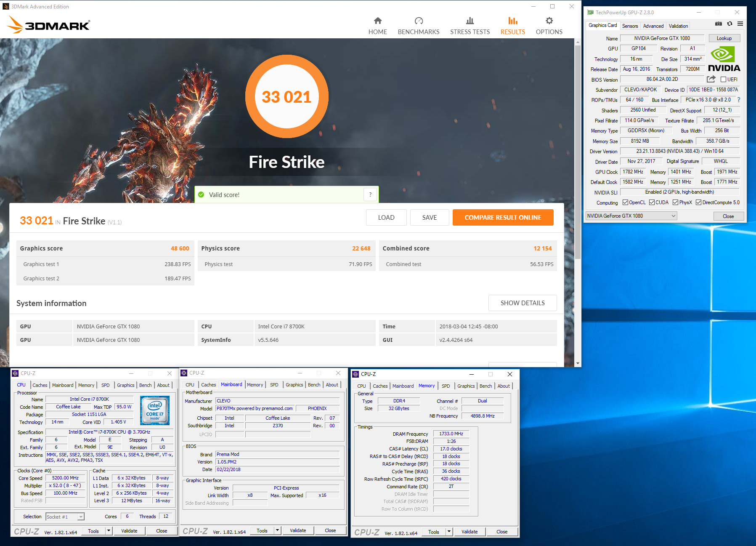
Task: Click the mainboard Model field P870TMx
Action: [255, 408]
